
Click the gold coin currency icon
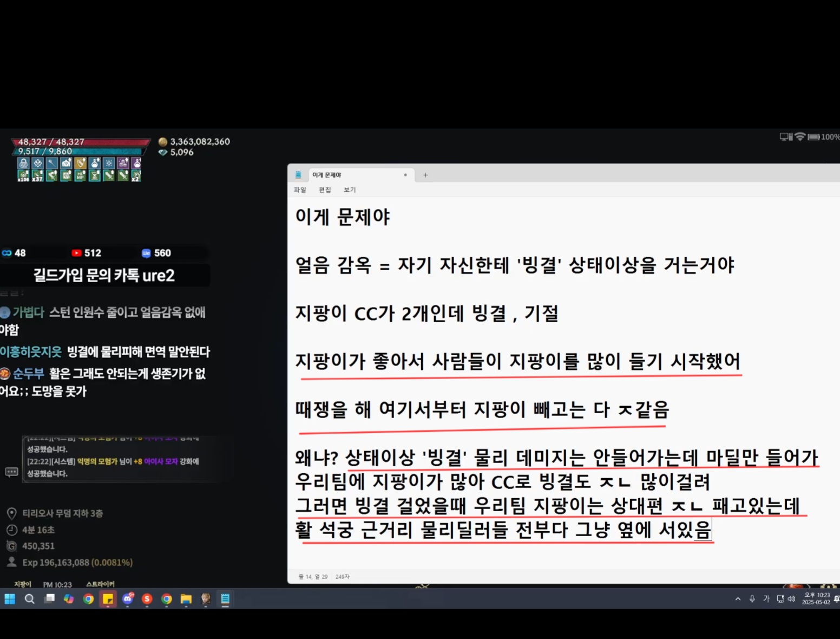point(162,142)
